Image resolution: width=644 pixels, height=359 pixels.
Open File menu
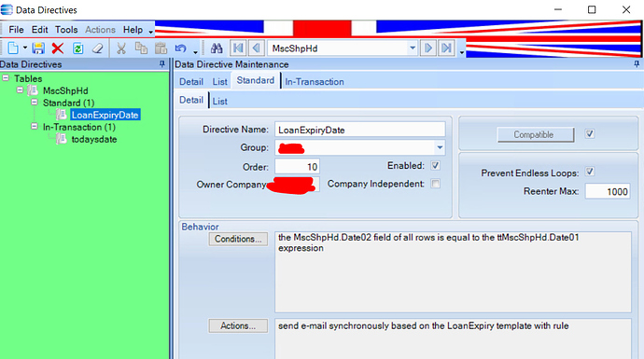coord(16,30)
